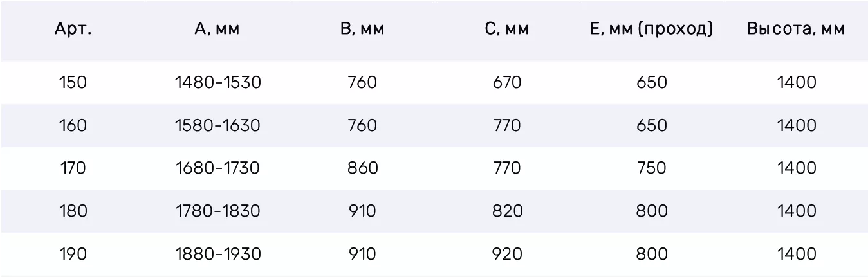868x277 pixels.
Task: Click the "Арт." column header
Action: (73, 30)
